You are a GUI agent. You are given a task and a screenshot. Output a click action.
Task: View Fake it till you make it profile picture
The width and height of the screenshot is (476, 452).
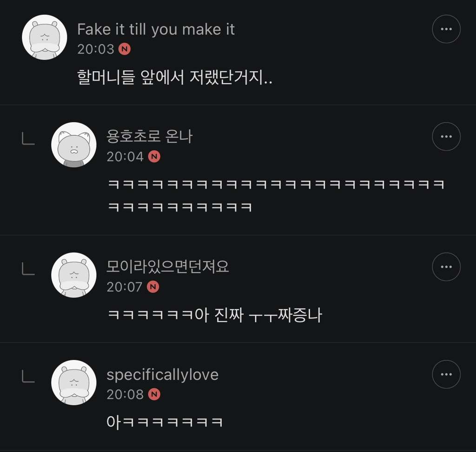coord(45,37)
